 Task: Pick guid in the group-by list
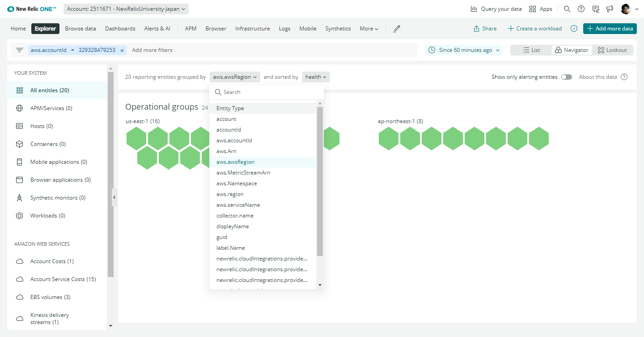[263, 237]
